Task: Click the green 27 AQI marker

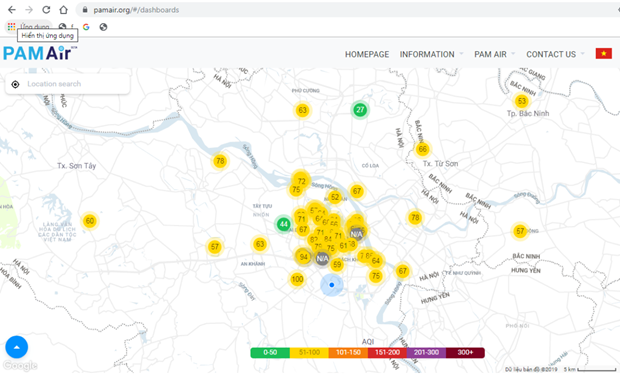Action: [360, 110]
